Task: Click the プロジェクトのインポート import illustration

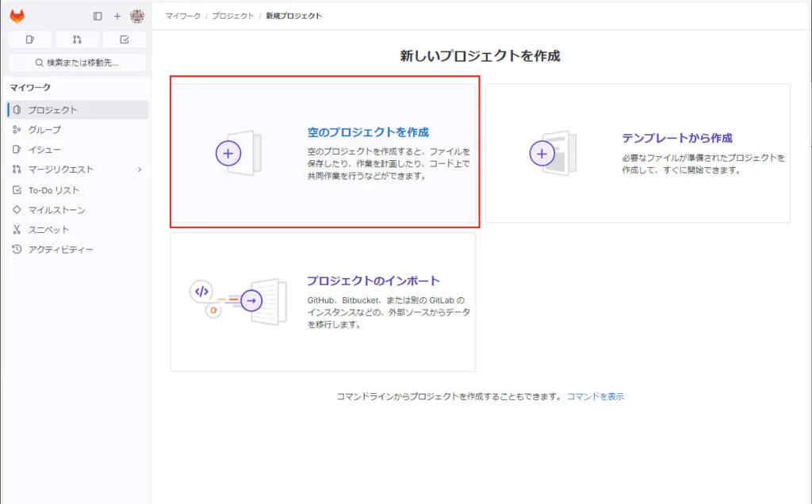Action: coord(238,300)
